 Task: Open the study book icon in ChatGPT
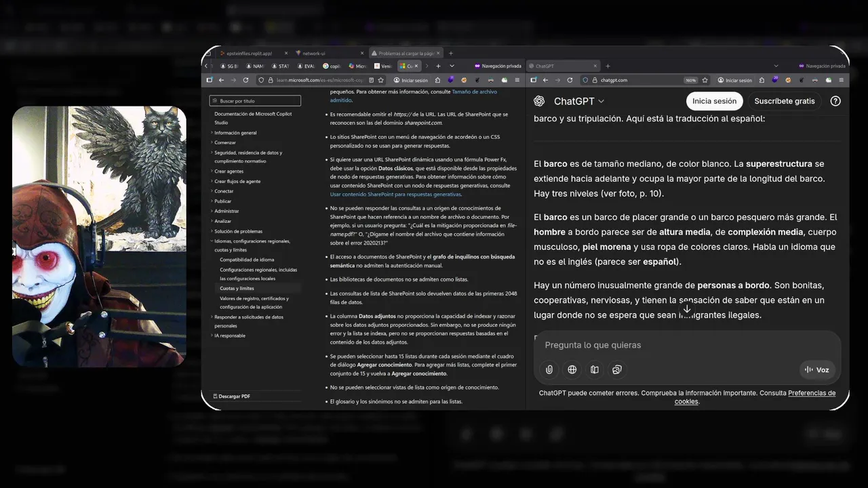coord(595,369)
